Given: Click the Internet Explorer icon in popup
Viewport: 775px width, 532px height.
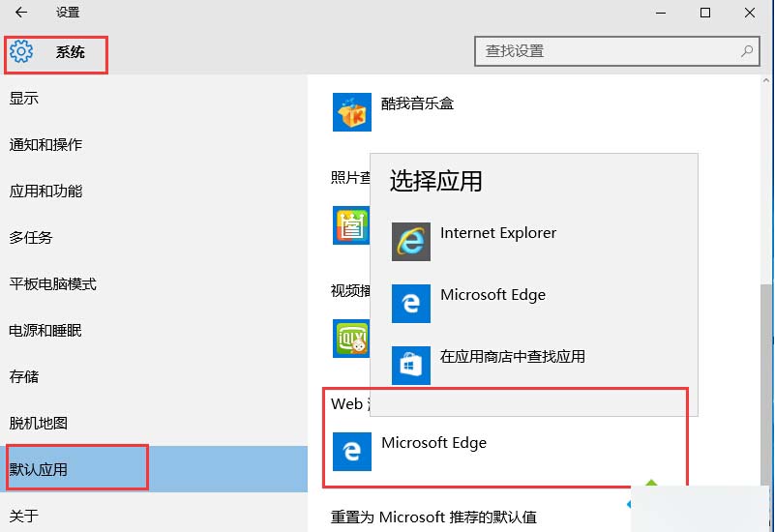Looking at the screenshot, I should [x=411, y=242].
